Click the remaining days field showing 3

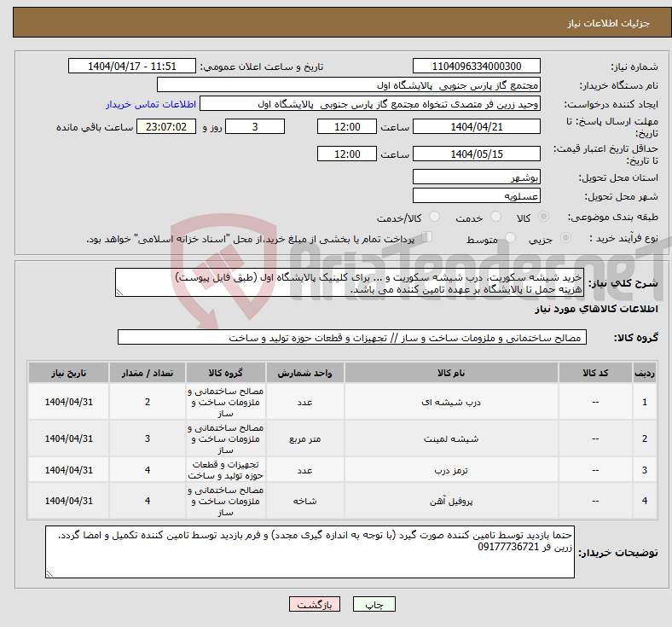click(255, 127)
